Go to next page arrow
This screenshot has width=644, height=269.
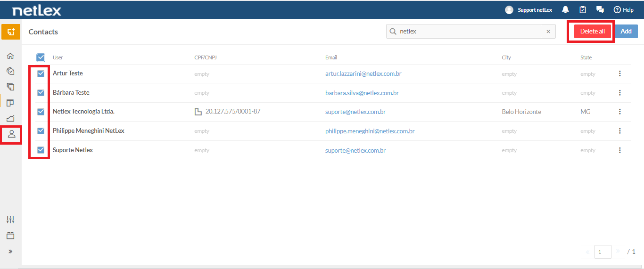tap(618, 252)
